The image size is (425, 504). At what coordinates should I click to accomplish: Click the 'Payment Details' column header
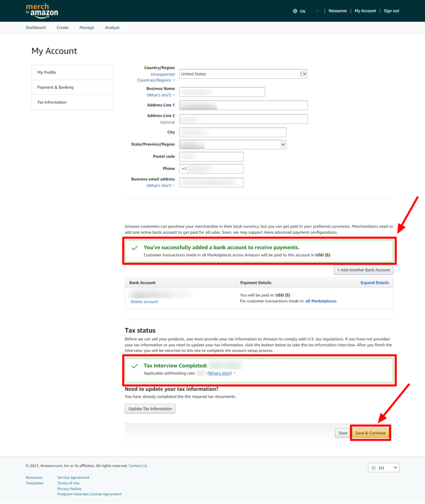click(256, 283)
